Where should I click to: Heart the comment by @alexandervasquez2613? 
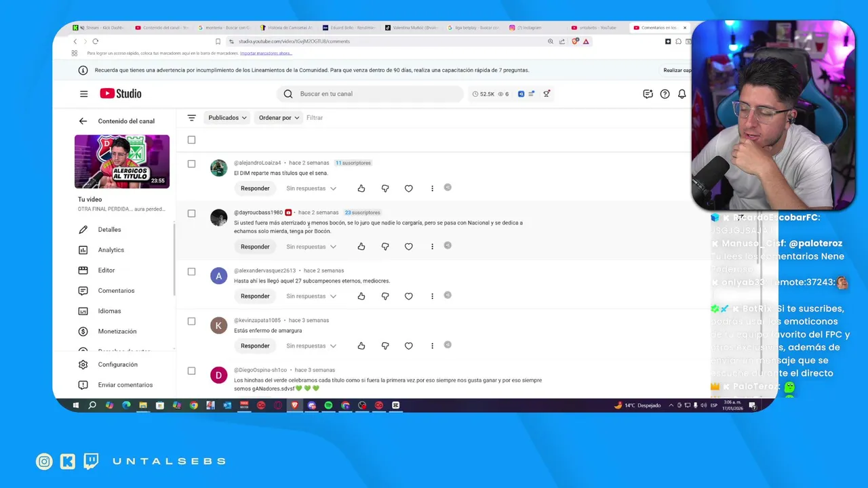tap(409, 296)
